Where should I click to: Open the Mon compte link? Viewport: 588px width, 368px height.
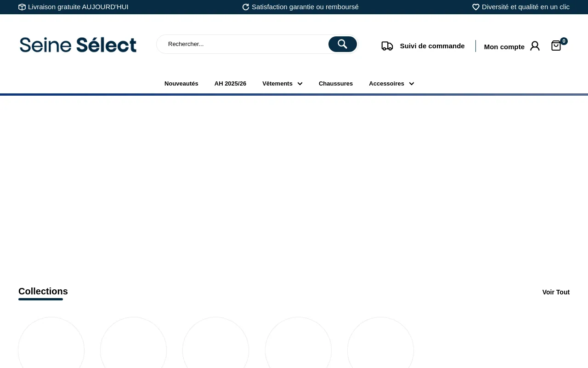[504, 46]
